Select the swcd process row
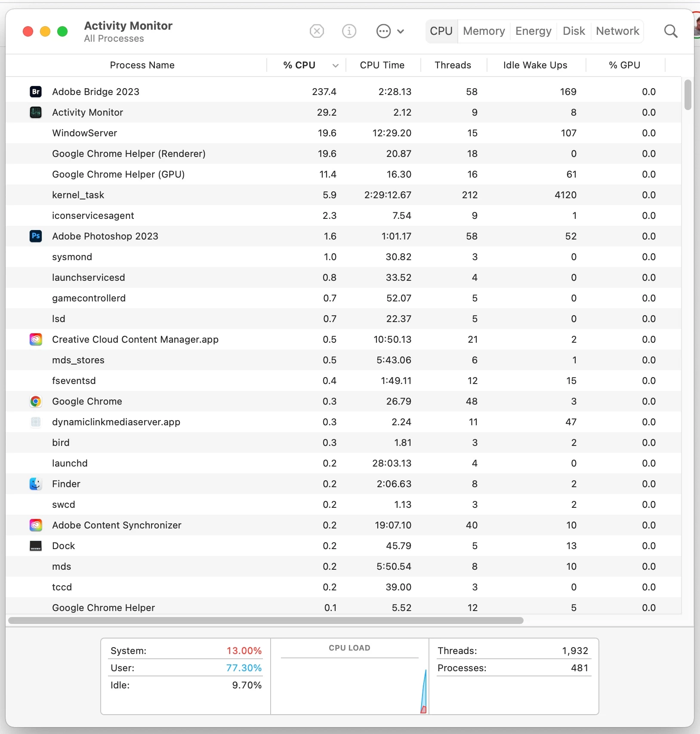 (x=343, y=504)
